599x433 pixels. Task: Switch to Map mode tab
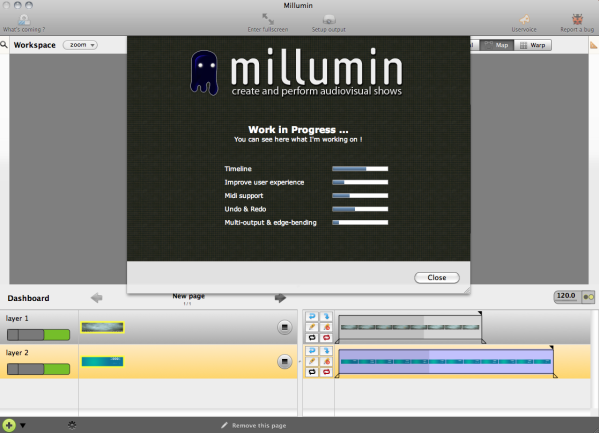tap(497, 45)
